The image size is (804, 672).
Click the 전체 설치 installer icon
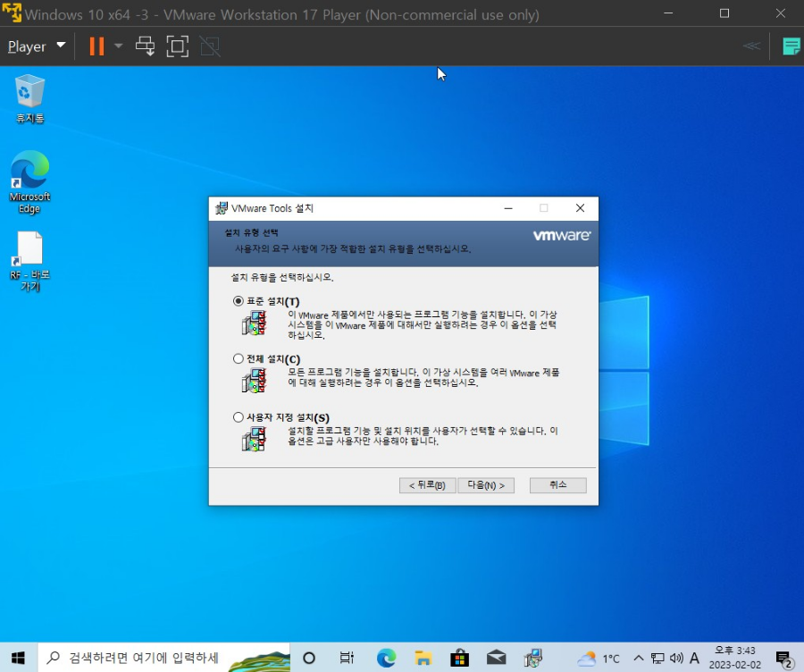pyautogui.click(x=255, y=381)
